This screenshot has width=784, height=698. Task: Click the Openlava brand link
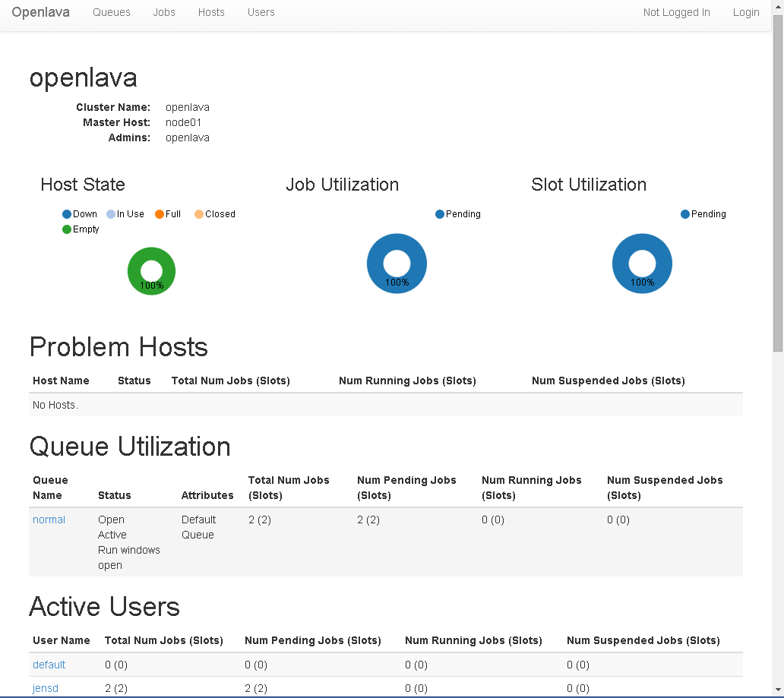[x=40, y=12]
